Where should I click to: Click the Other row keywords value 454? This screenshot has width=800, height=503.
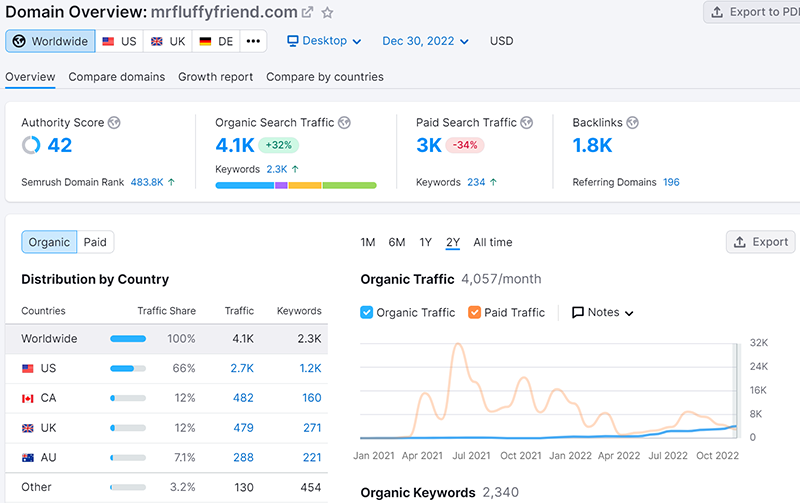point(311,487)
